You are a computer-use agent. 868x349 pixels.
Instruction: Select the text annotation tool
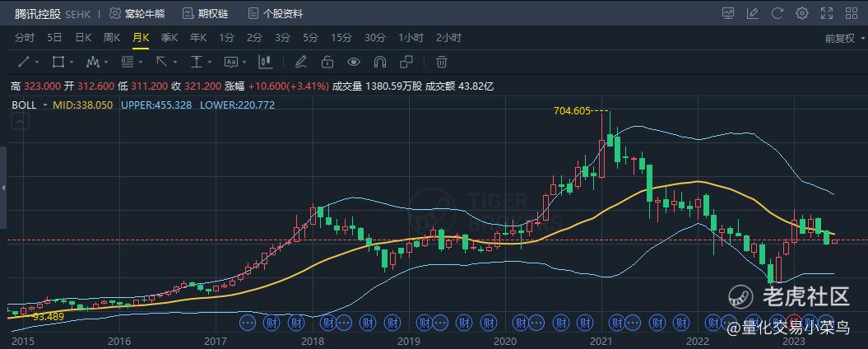coord(230,62)
